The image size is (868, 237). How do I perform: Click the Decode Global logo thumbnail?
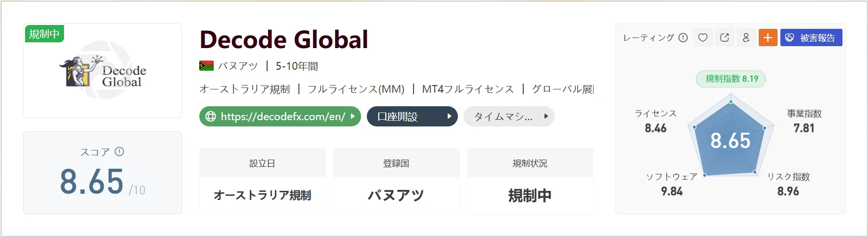point(103,71)
